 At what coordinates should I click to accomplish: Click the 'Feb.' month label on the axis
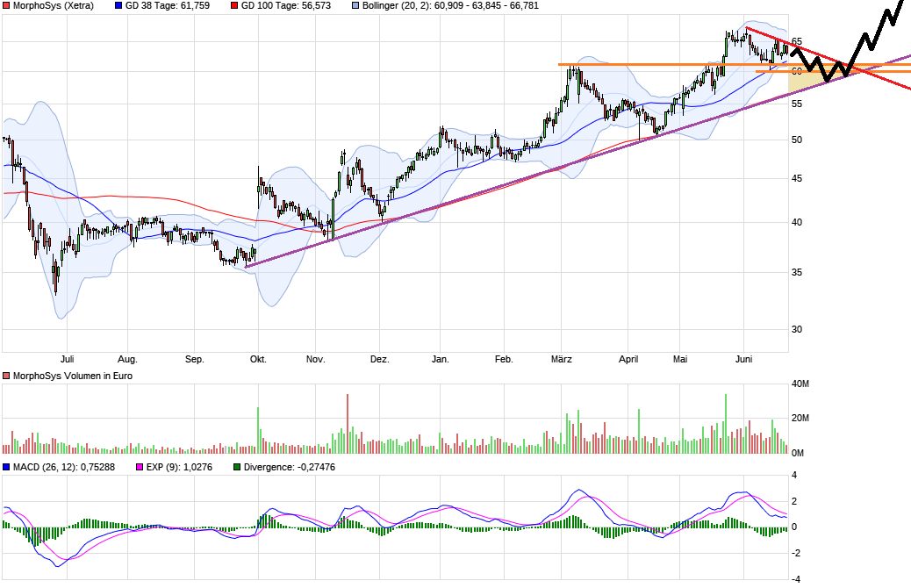coord(505,359)
